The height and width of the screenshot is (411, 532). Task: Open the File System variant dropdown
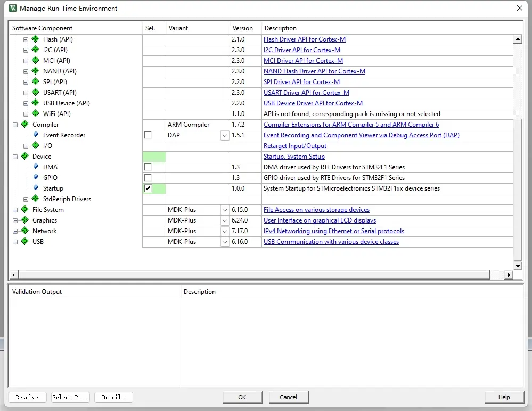click(225, 210)
